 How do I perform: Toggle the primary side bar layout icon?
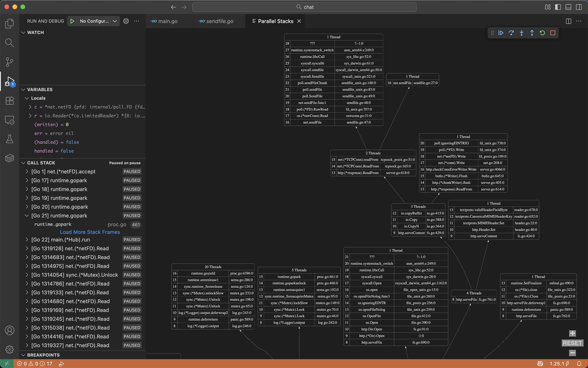[558, 7]
